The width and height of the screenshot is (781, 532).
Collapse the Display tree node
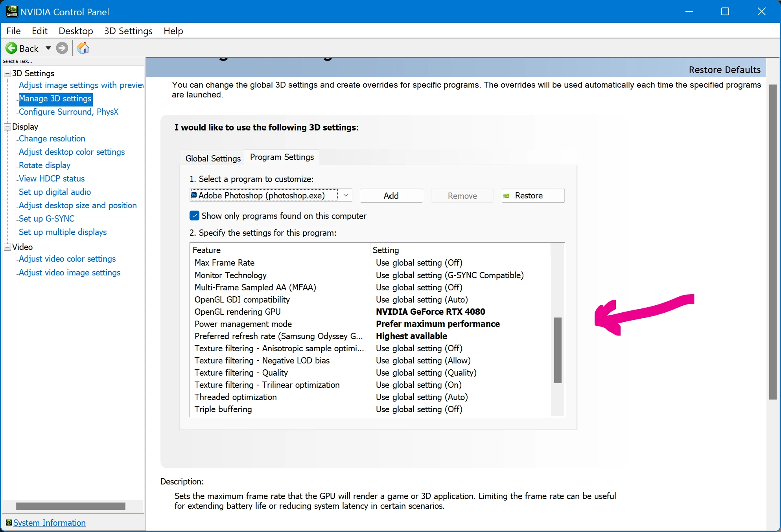tap(7, 127)
